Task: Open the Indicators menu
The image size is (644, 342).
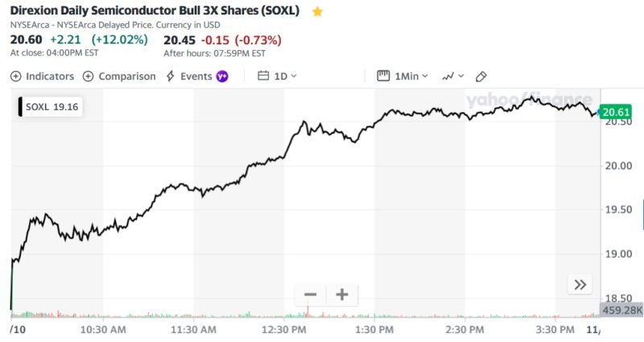Action: click(42, 76)
